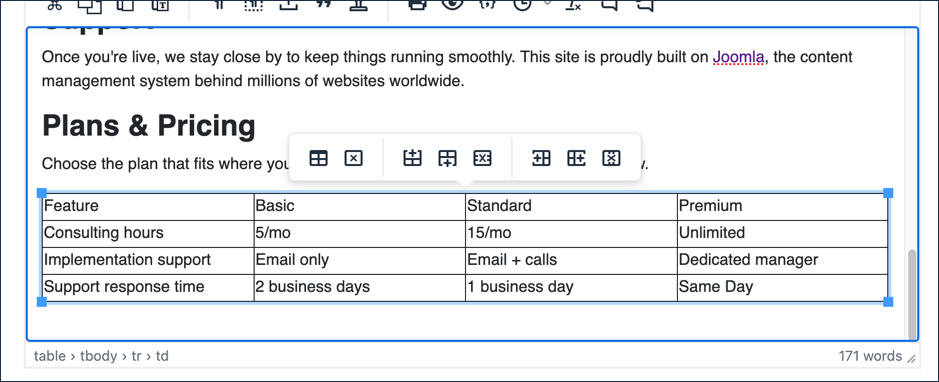The width and height of the screenshot is (939, 382).
Task: Click the Insert date/time clock icon
Action: [522, 5]
